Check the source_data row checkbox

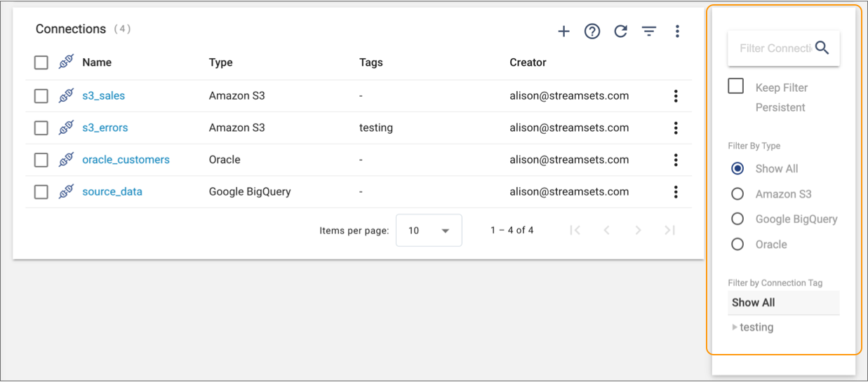tap(41, 191)
